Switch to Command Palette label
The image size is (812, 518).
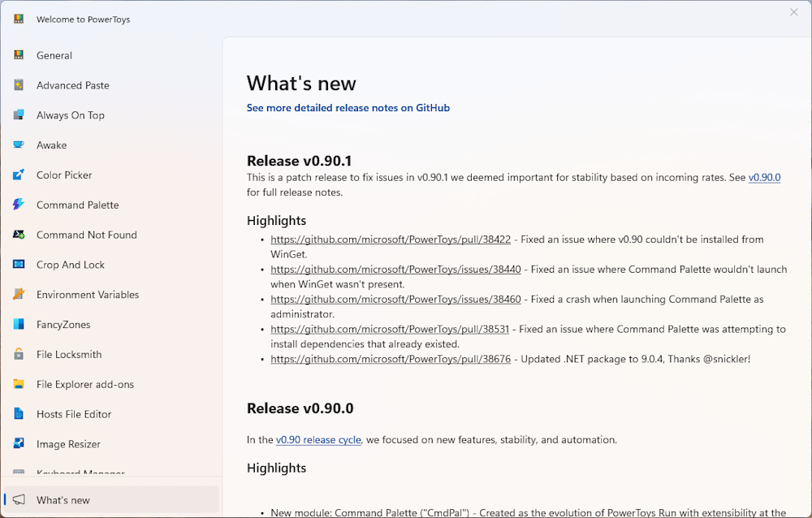78,205
